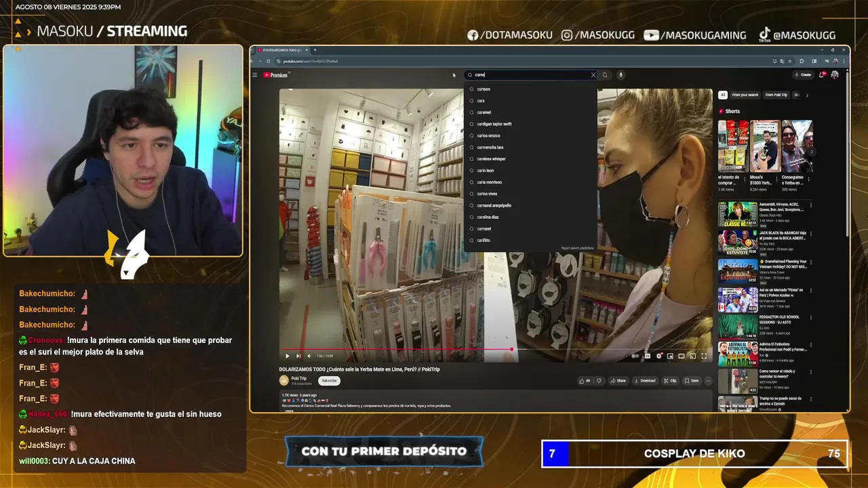The width and height of the screenshot is (868, 488).
Task: Play the video with play button
Action: (287, 356)
